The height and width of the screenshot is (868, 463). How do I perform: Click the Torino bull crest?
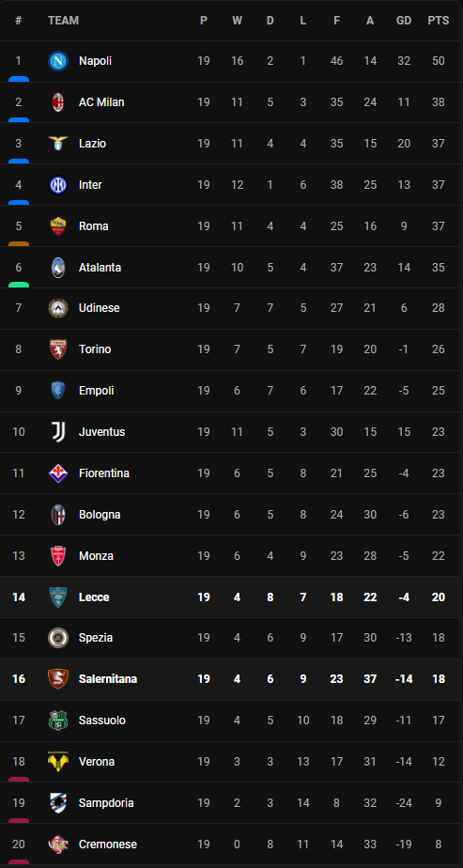click(58, 349)
